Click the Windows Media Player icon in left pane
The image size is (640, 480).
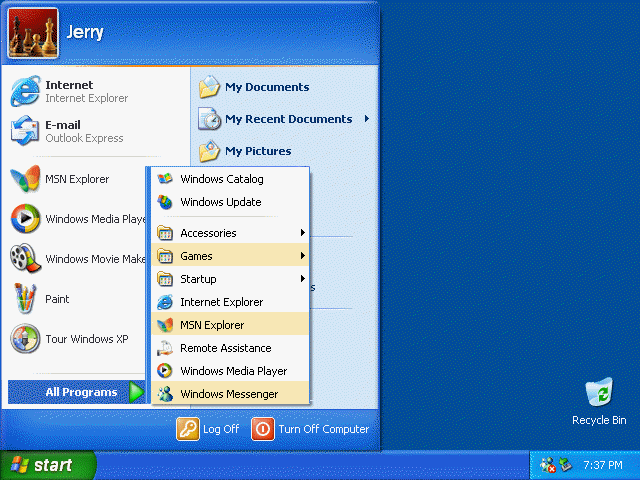click(x=25, y=219)
